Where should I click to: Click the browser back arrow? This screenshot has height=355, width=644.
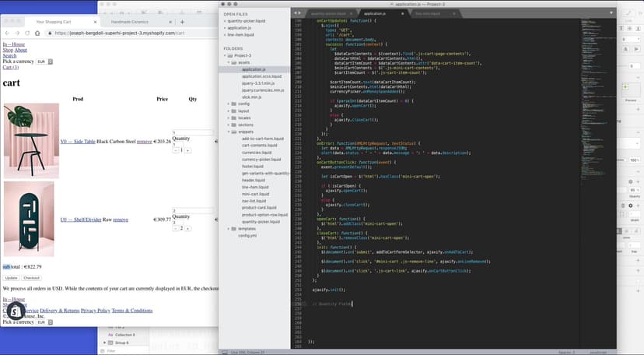tap(7, 33)
